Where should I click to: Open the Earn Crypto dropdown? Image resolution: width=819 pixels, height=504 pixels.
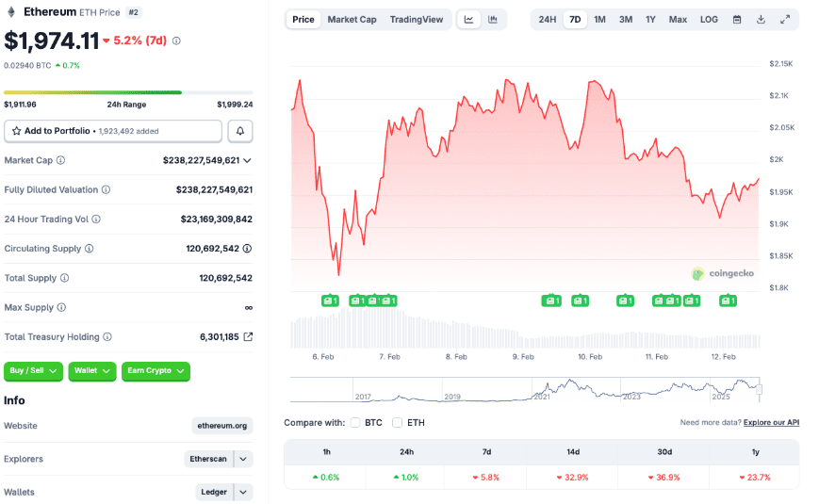tap(156, 371)
